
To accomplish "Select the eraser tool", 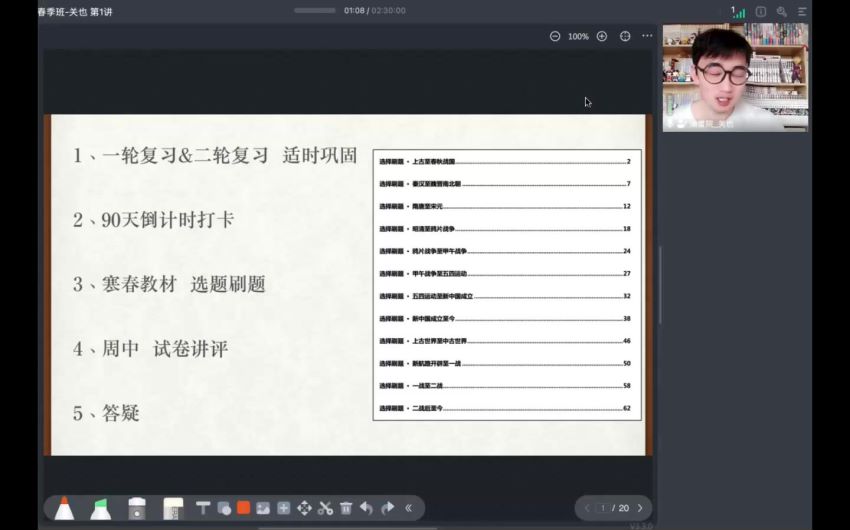I will click(x=137, y=508).
